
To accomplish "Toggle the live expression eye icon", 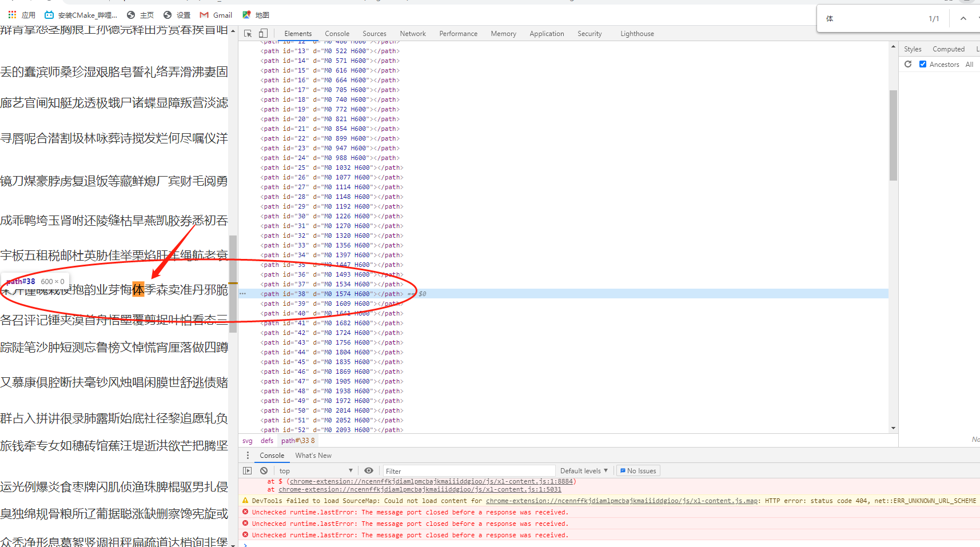I will [369, 471].
